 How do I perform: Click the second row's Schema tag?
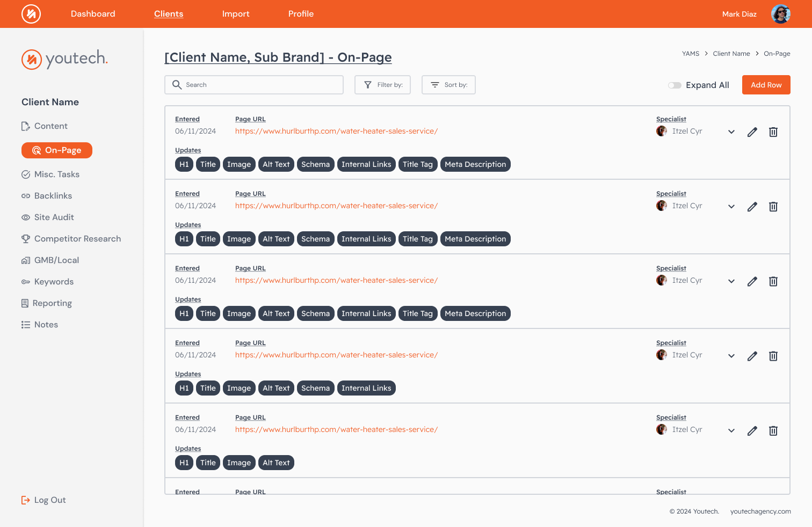(315, 239)
